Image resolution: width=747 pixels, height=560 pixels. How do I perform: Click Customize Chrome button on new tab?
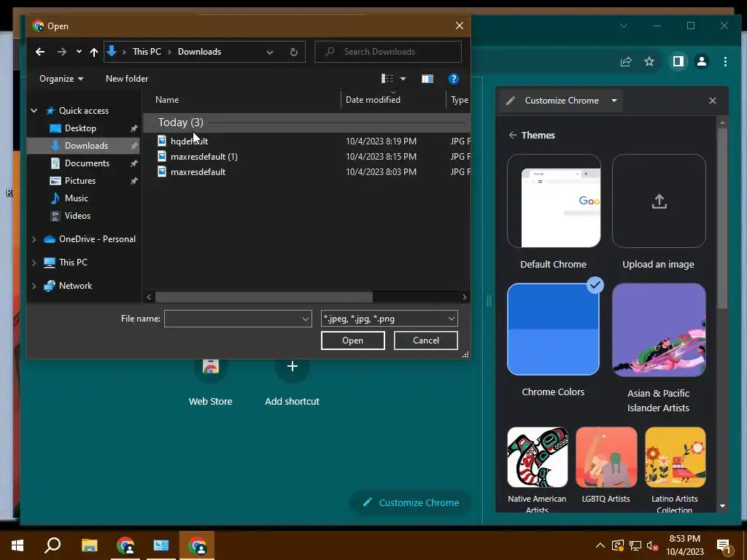[411, 503]
